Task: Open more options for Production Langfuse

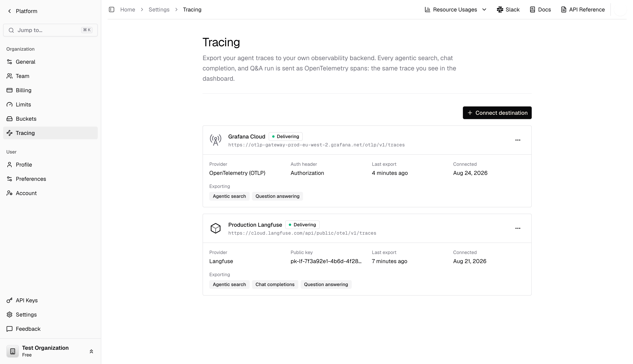Action: [518, 228]
